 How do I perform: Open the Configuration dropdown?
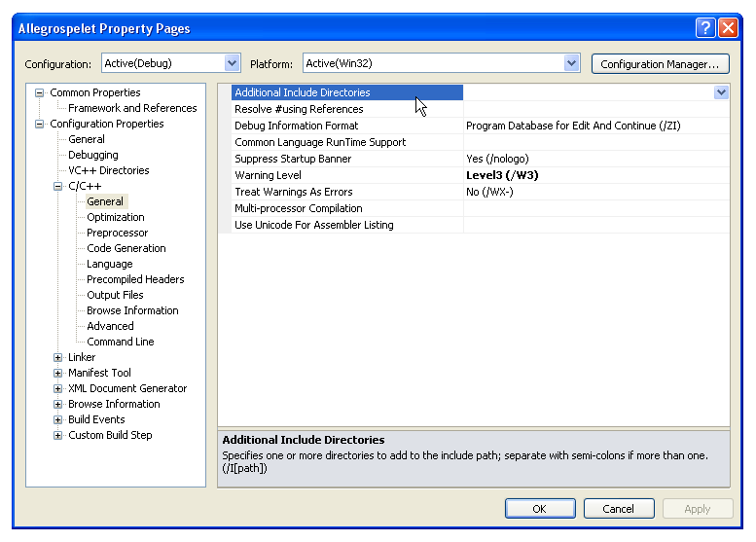tap(232, 63)
